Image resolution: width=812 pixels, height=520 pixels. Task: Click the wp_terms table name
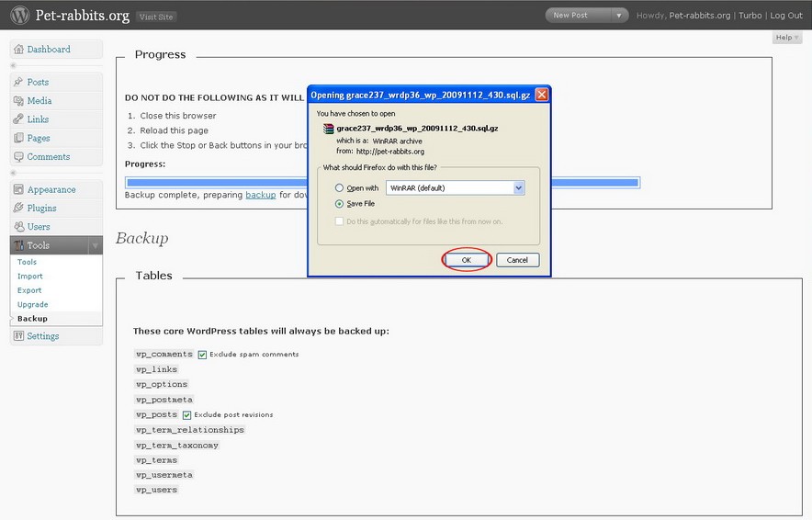coord(156,460)
